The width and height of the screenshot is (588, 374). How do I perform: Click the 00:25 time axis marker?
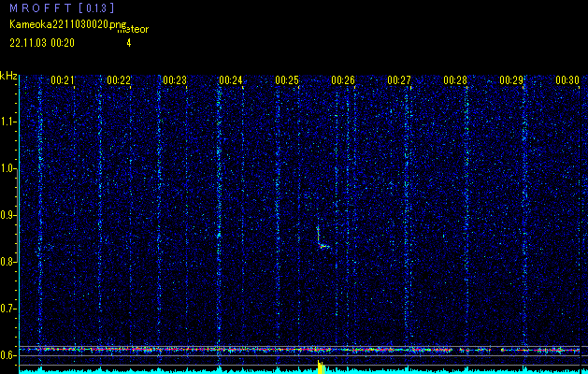pyautogui.click(x=287, y=79)
